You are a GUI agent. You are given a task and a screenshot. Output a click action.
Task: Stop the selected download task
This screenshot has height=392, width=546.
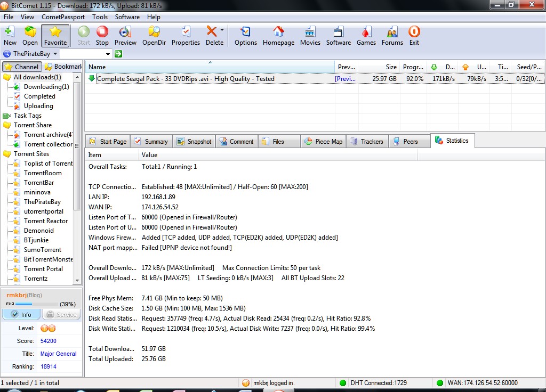[x=102, y=36]
